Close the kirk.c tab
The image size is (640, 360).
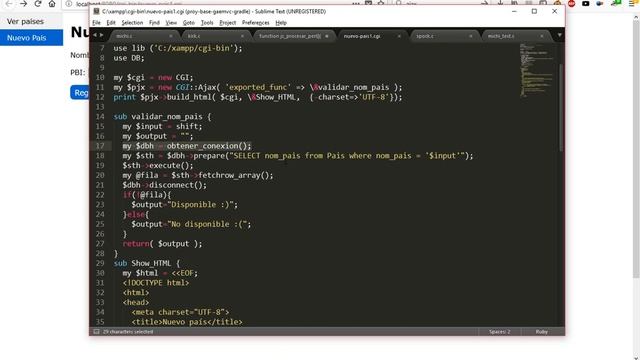point(242,36)
